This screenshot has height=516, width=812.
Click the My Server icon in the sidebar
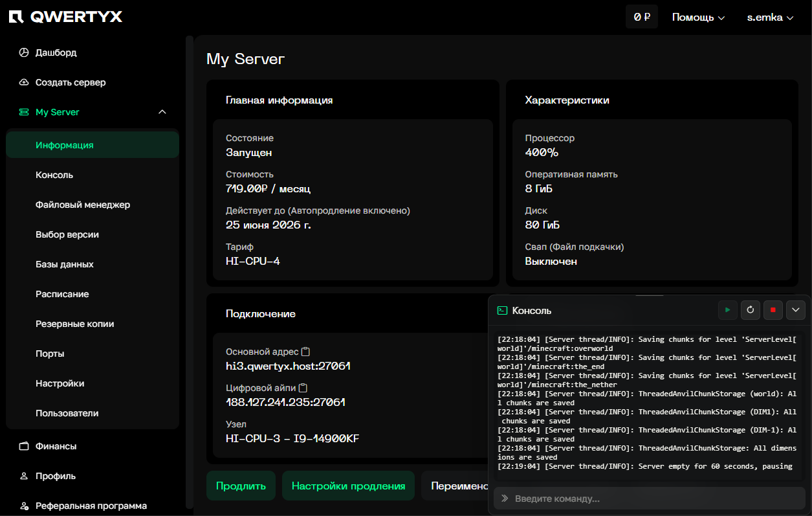24,112
